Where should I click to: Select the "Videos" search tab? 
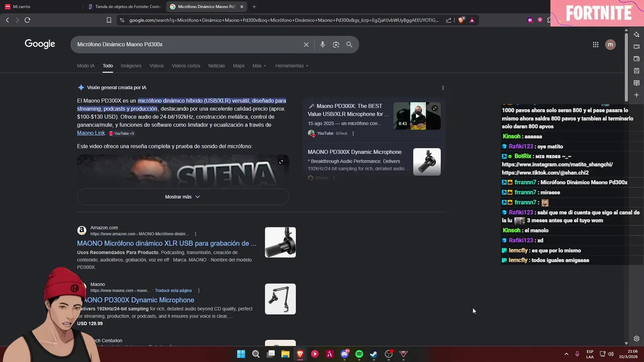tap(156, 66)
